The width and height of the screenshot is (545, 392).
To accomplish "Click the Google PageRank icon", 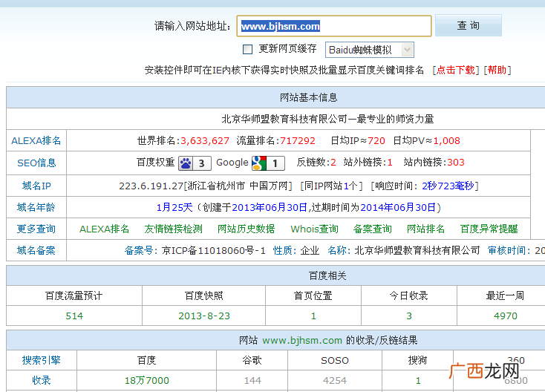I will coord(268,163).
